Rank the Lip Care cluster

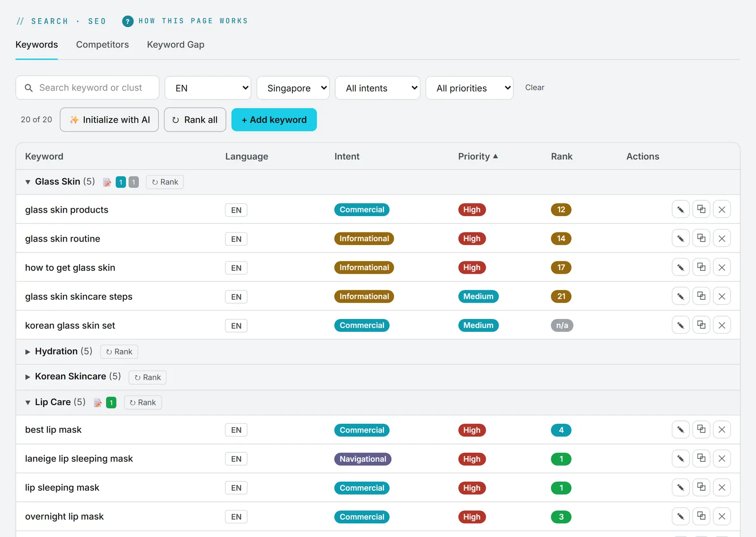[143, 403]
